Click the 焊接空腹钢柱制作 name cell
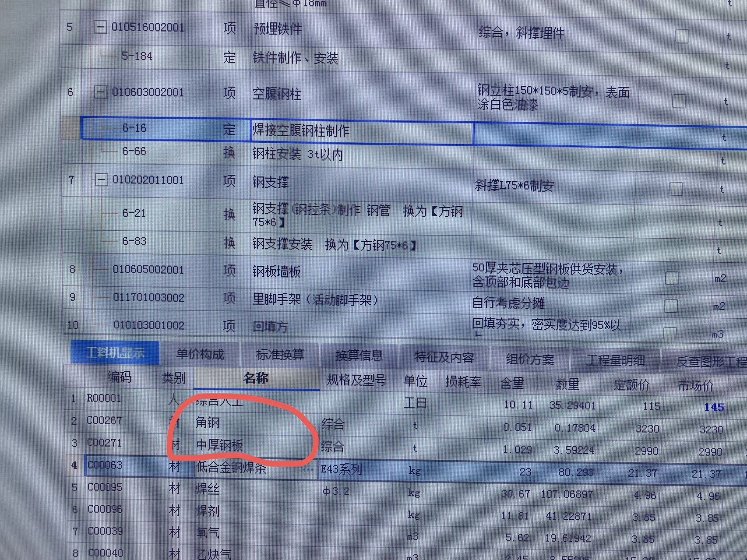 pos(362,131)
